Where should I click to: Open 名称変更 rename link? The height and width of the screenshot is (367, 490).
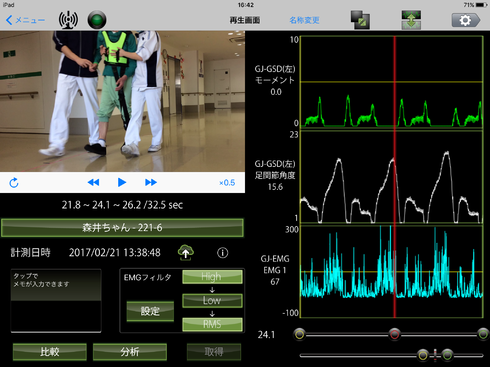pyautogui.click(x=304, y=20)
